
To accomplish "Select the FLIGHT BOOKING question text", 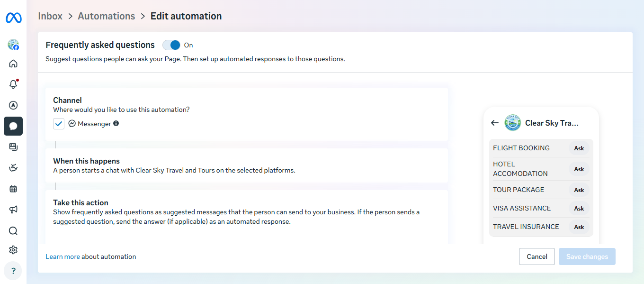I will pos(521,148).
